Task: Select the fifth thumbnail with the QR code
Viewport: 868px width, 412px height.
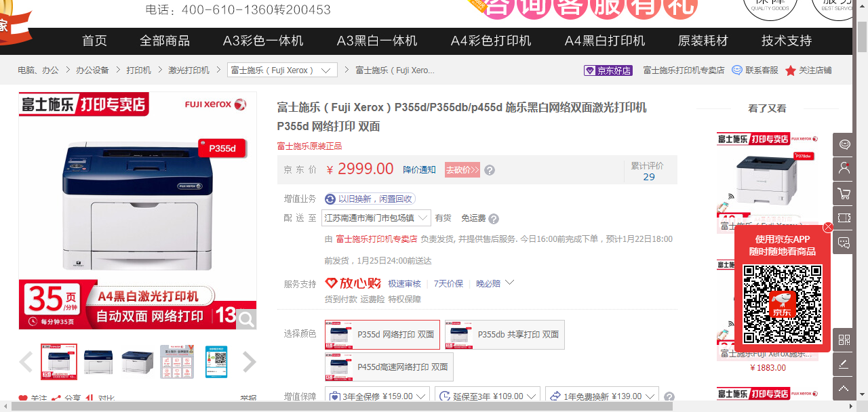Action: pos(216,362)
